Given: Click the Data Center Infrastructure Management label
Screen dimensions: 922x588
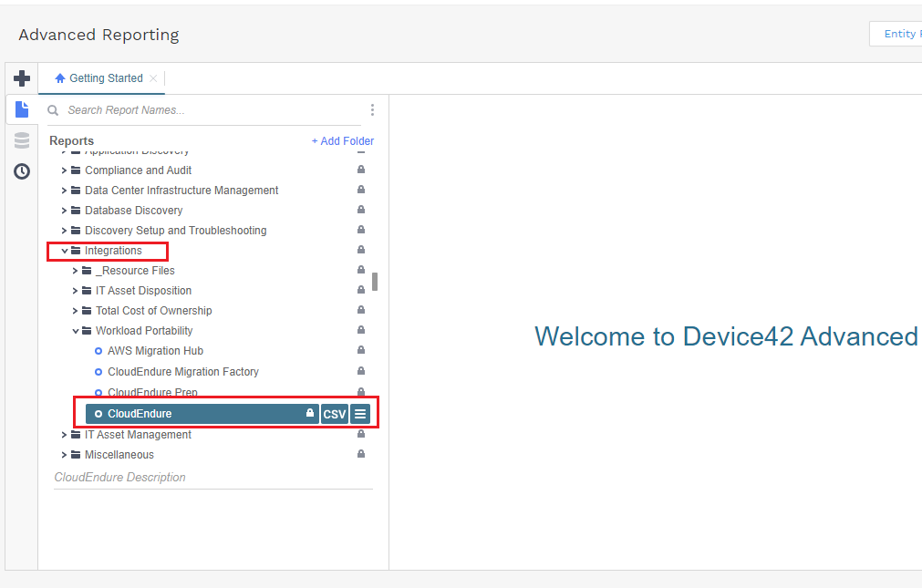Looking at the screenshot, I should pos(181,191).
